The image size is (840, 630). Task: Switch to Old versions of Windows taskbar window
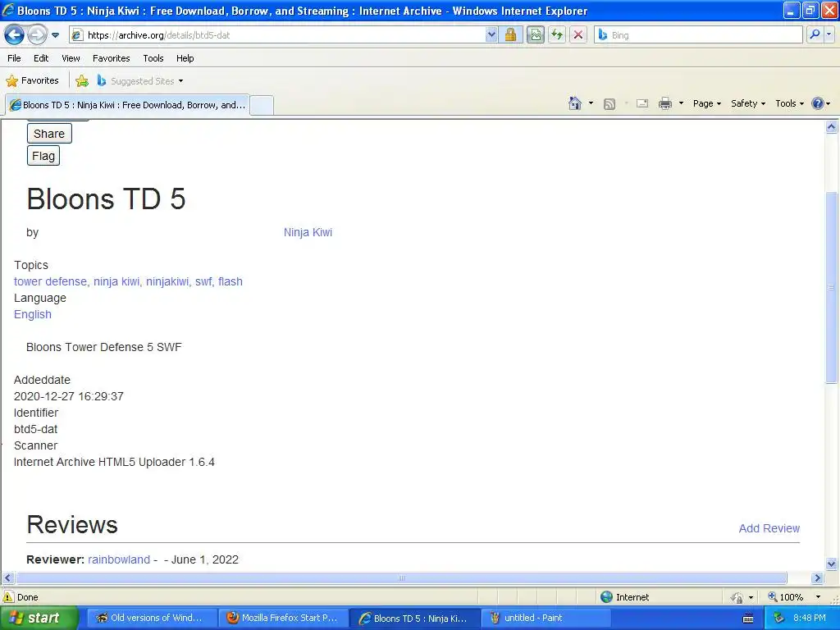click(150, 619)
